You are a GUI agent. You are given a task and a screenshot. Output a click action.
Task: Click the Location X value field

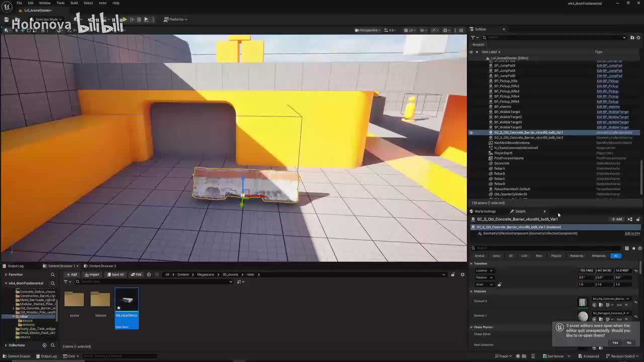click(586, 270)
